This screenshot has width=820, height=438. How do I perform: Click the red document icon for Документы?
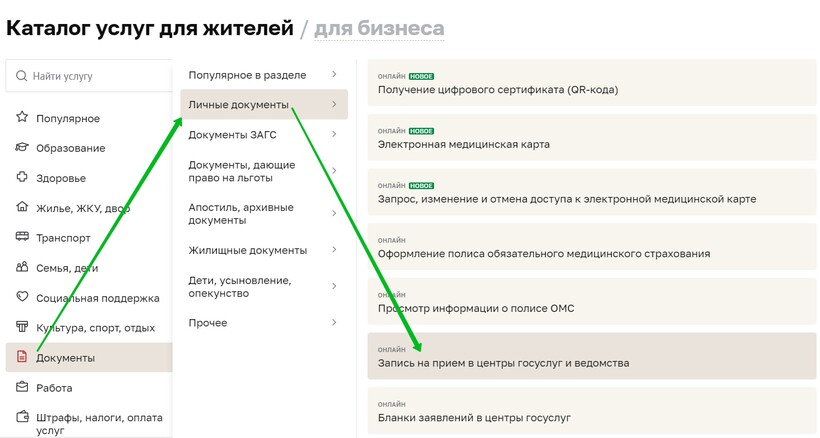point(22,357)
